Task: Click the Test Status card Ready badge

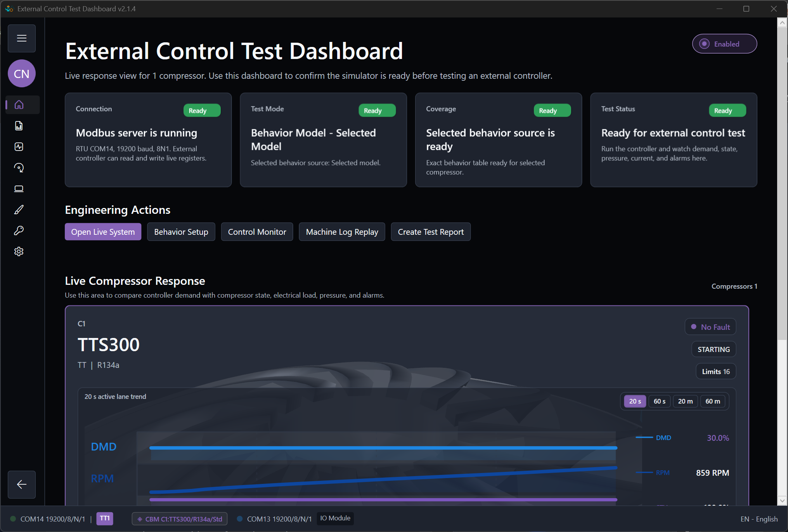Action: pos(727,110)
